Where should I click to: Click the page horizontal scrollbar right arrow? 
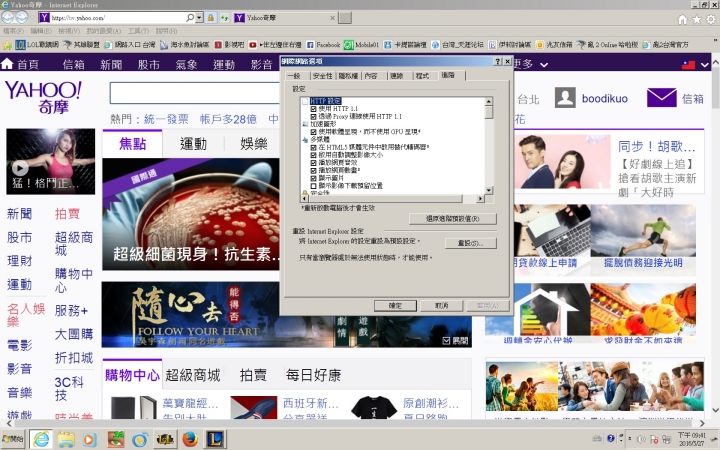pyautogui.click(x=702, y=423)
